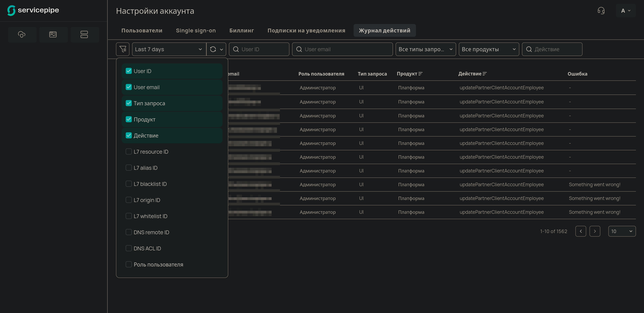The height and width of the screenshot is (313, 644).
Task: Sort by Продукт column icon
Action: [420, 74]
